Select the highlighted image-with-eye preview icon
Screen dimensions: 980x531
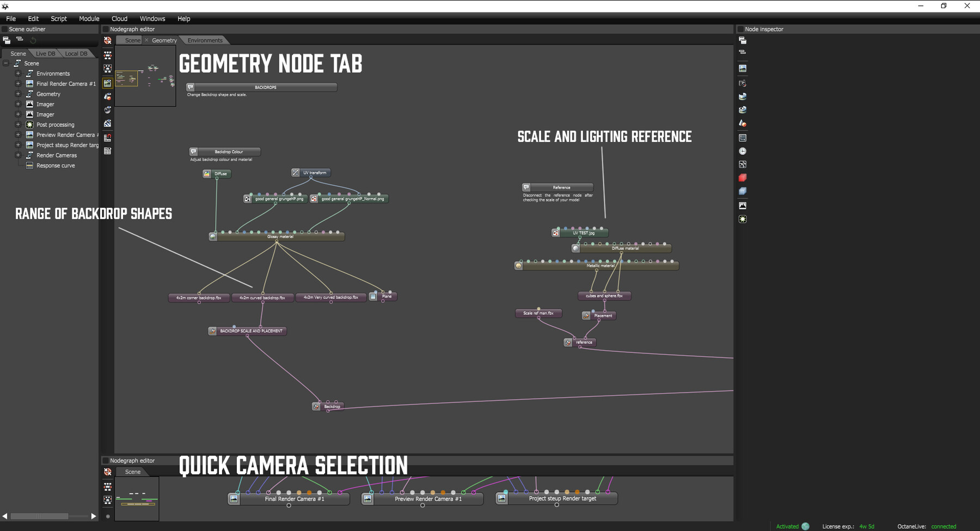pos(108,83)
